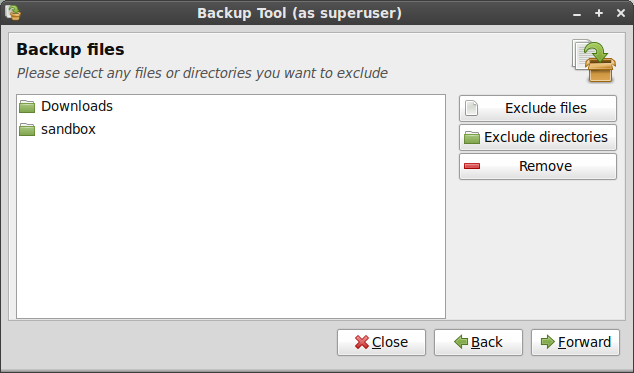The image size is (634, 373).
Task: Click the Backup Tool title bar icon
Action: (x=13, y=13)
